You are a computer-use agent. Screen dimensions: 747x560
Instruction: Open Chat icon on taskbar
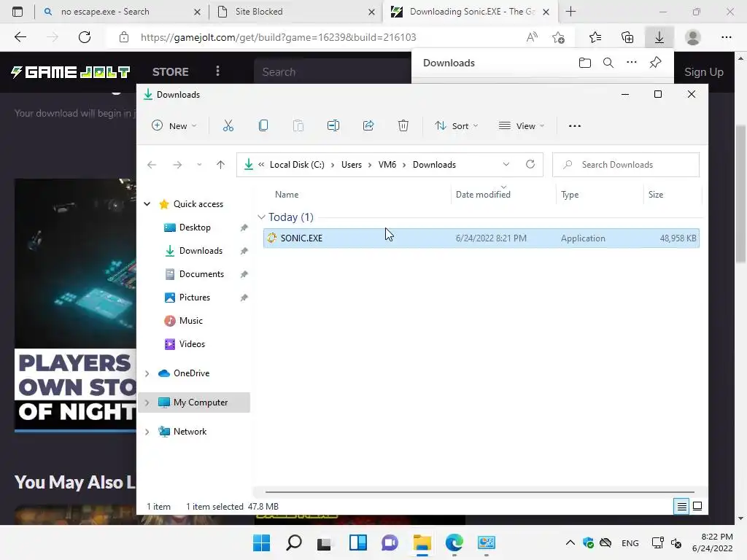390,542
